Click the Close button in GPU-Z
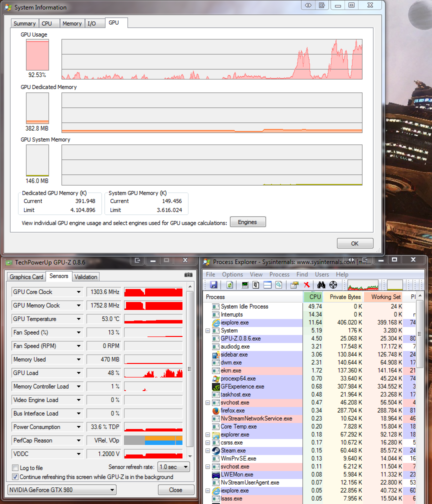 pos(176,490)
